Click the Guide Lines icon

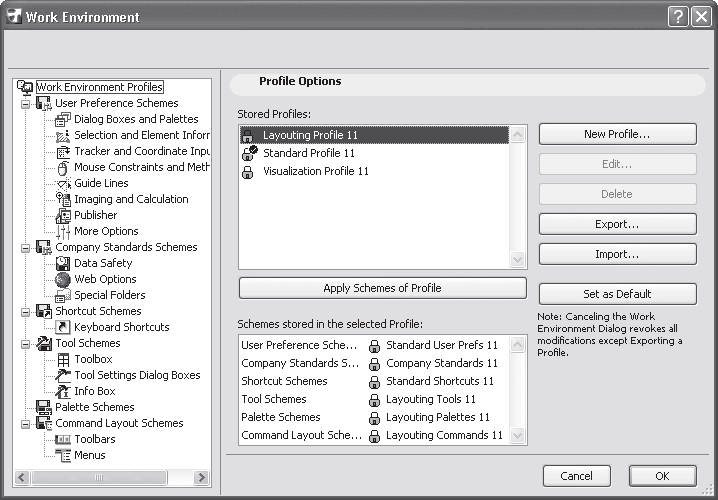[x=63, y=183]
